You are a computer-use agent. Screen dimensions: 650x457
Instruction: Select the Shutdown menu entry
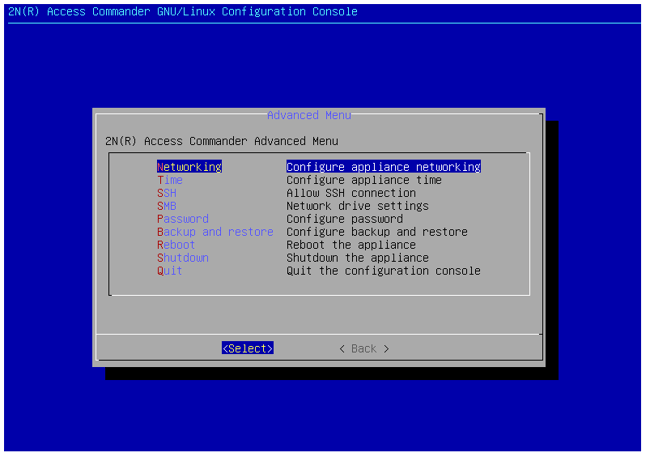[183, 258]
